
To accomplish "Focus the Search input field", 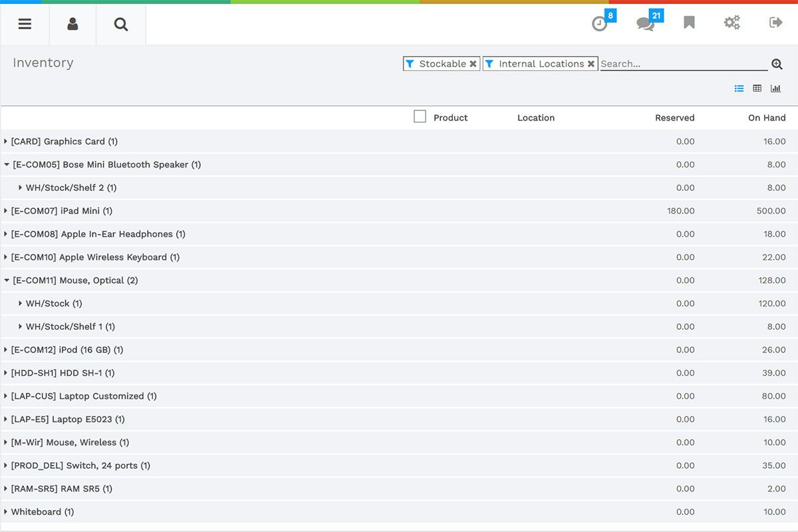I will pos(683,64).
